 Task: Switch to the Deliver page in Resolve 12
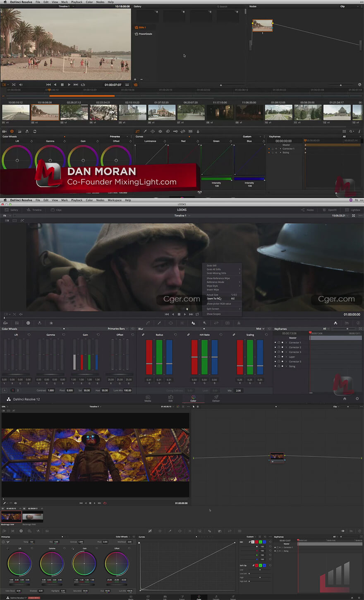(x=216, y=398)
